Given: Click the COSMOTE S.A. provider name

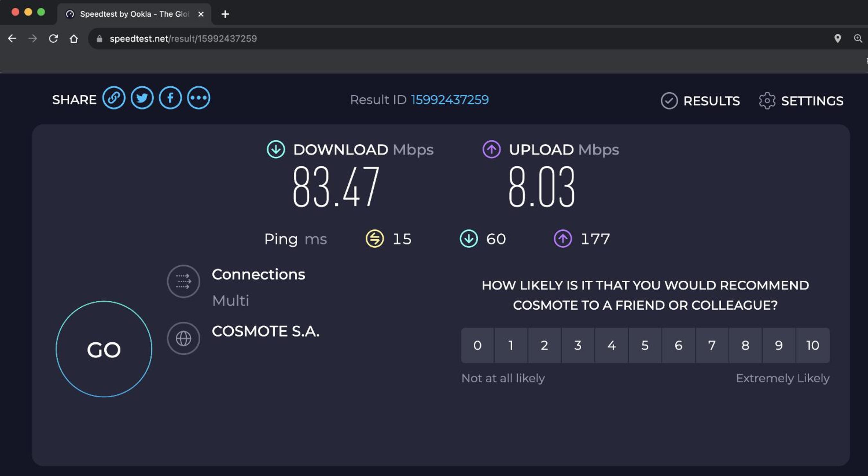Looking at the screenshot, I should (x=265, y=331).
